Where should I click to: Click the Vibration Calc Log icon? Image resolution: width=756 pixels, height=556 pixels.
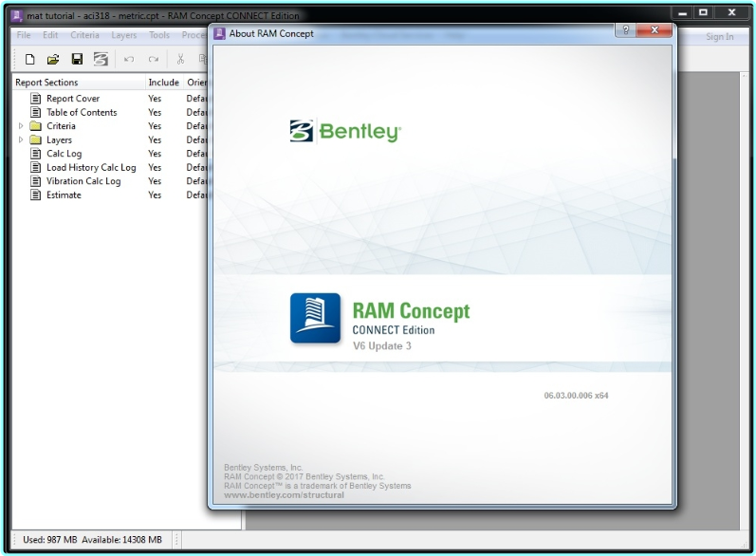pyautogui.click(x=36, y=181)
